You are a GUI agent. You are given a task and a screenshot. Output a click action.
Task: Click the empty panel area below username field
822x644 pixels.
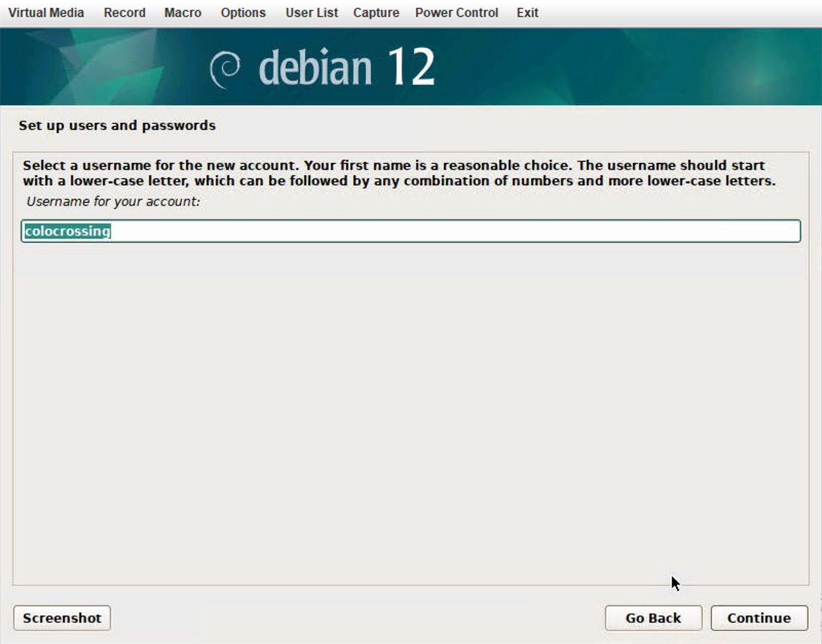click(411, 411)
